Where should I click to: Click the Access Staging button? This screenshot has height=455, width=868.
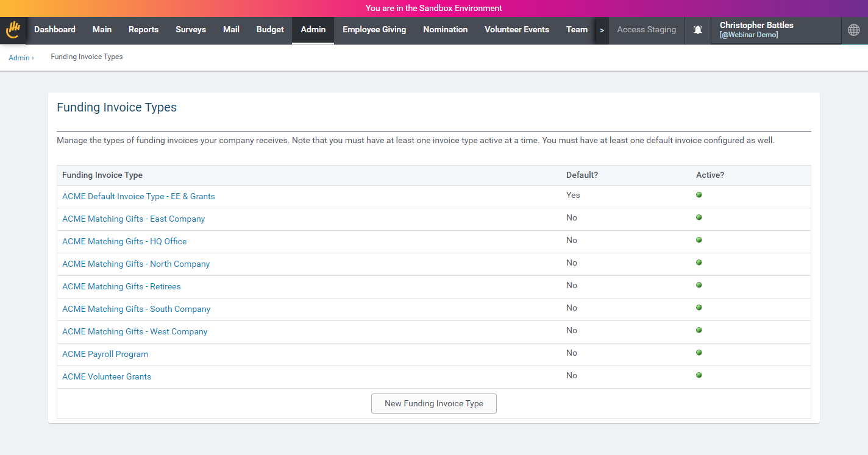click(646, 29)
